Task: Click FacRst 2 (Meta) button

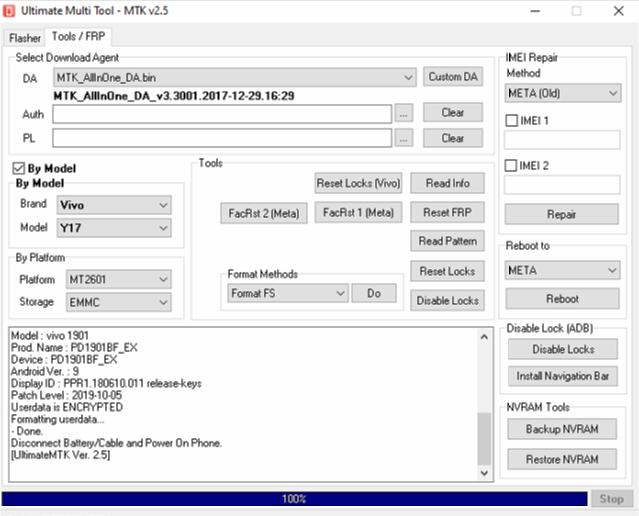Action: pos(264,213)
